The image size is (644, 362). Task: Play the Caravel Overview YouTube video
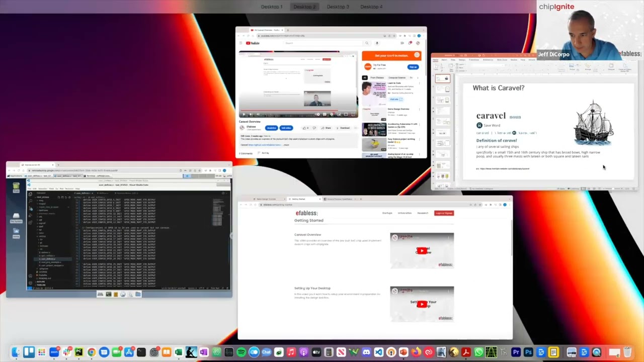pyautogui.click(x=244, y=115)
